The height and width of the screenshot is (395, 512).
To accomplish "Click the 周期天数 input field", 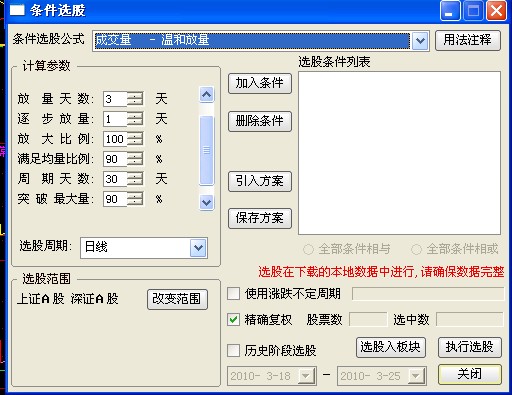I will (x=115, y=179).
